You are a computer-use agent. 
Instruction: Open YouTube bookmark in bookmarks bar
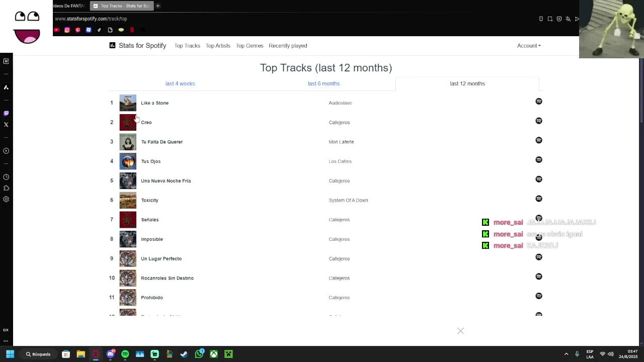(56, 30)
